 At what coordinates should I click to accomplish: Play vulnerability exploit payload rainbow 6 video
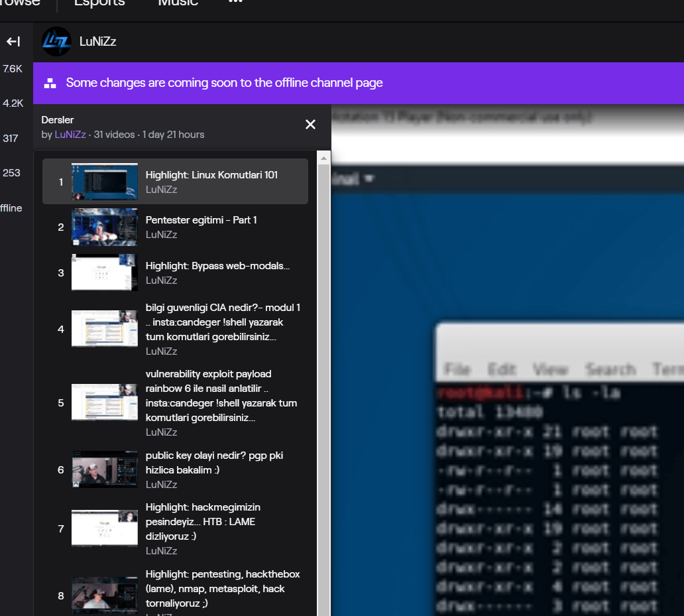tap(176, 402)
